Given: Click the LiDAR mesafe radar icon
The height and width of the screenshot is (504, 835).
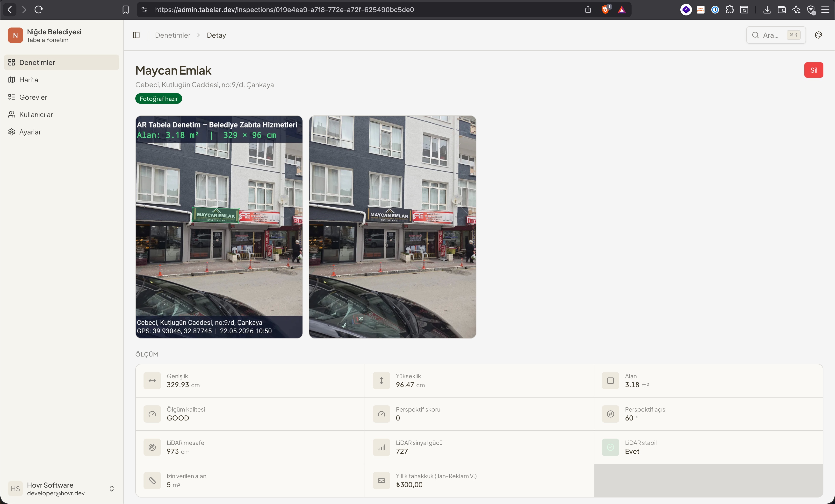Looking at the screenshot, I should (152, 447).
